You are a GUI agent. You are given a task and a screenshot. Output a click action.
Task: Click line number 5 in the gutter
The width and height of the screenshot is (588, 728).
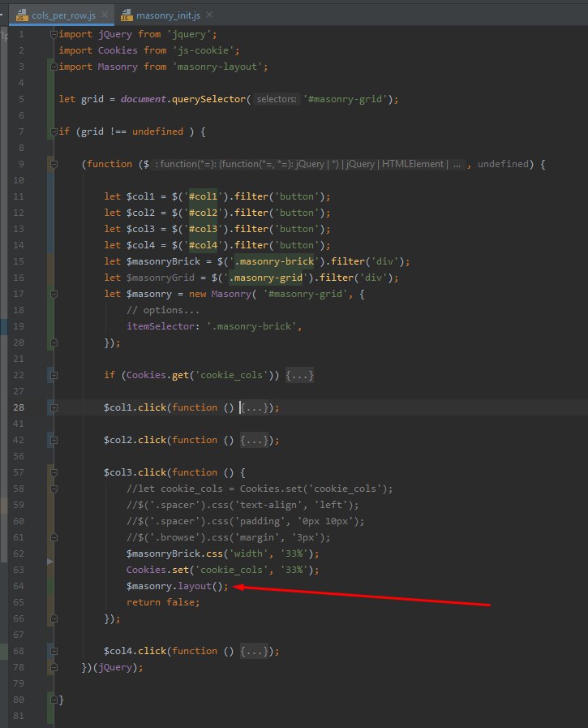(21, 99)
